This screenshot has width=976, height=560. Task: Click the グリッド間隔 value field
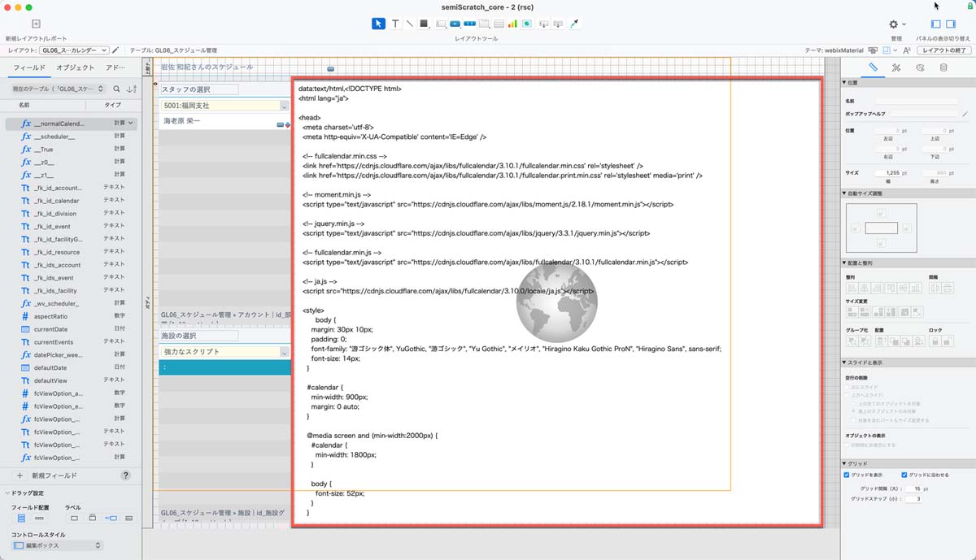pos(914,488)
